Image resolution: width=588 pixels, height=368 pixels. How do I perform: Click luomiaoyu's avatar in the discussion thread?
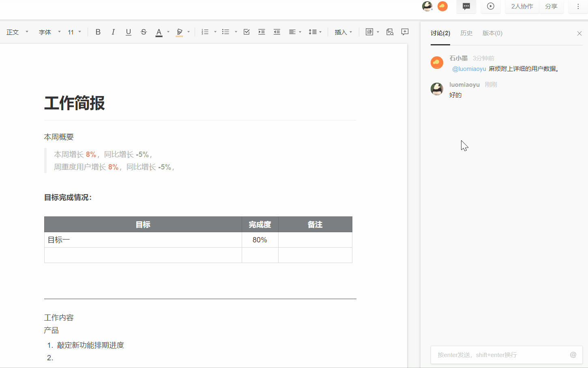tap(437, 89)
